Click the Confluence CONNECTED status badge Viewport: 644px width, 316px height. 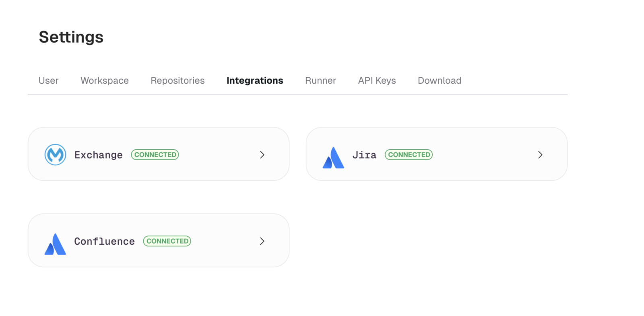[167, 241]
